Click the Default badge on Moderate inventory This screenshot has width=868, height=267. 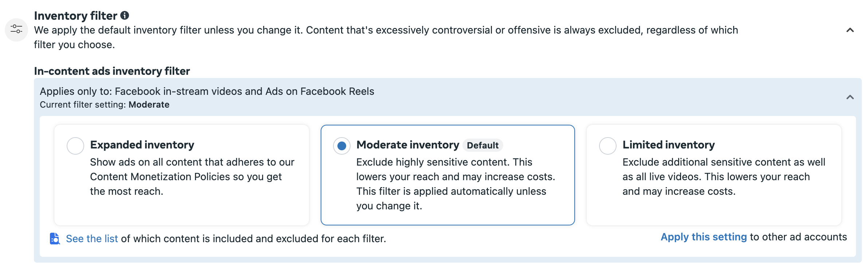click(482, 145)
